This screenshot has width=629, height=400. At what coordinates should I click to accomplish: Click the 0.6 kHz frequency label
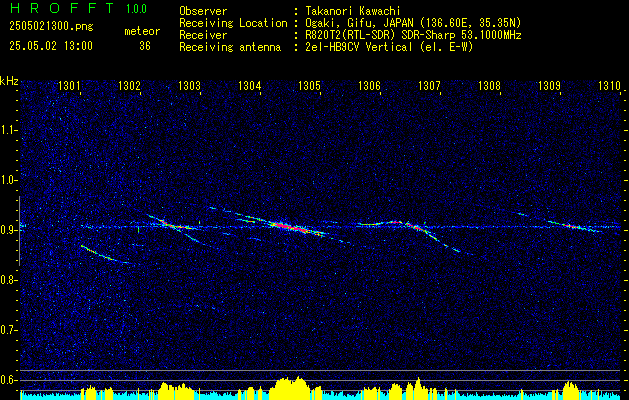click(x=9, y=380)
